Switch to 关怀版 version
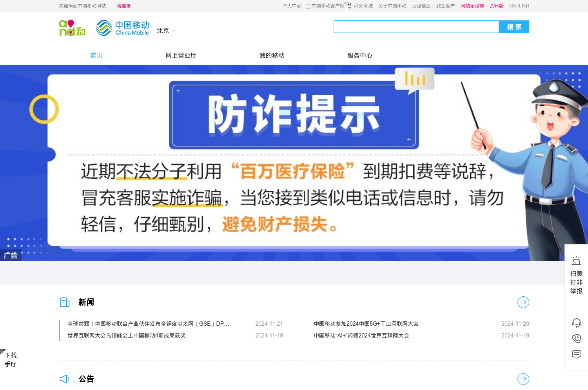This screenshot has width=588, height=390. coord(496,6)
